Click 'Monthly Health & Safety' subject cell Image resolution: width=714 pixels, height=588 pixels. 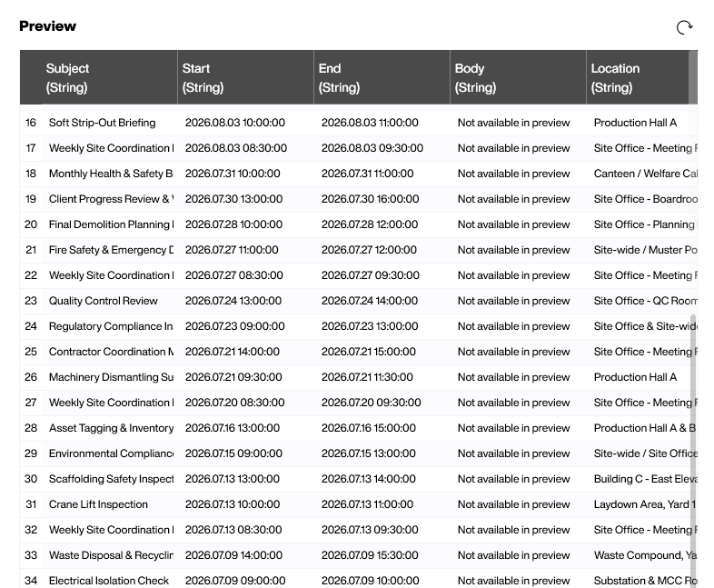111,174
